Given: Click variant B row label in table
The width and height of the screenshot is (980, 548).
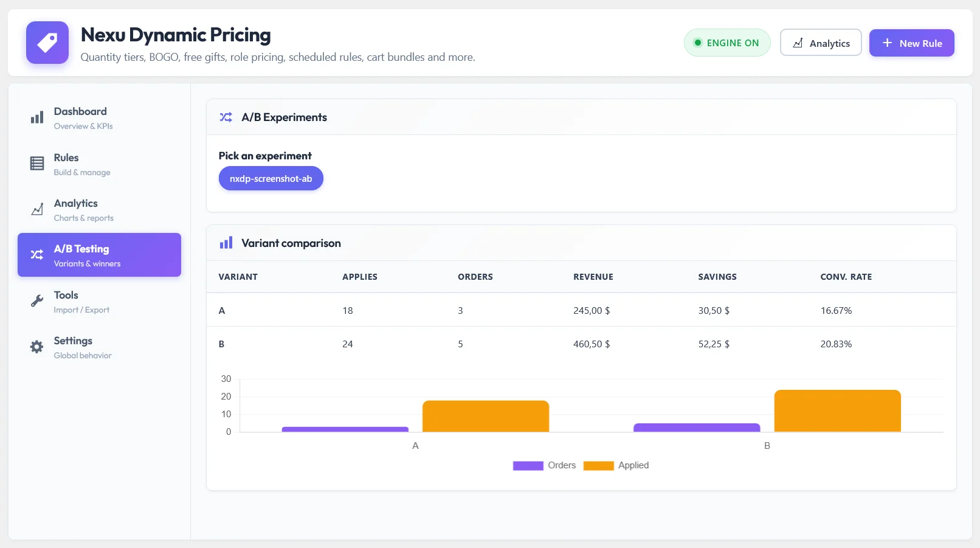Looking at the screenshot, I should coord(222,344).
